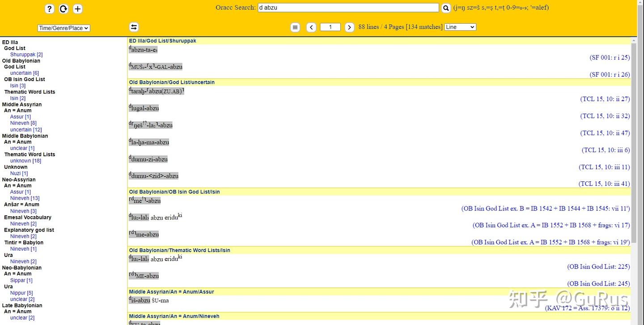Open the KAV 172 = Ass. 17379 reference

587,308
